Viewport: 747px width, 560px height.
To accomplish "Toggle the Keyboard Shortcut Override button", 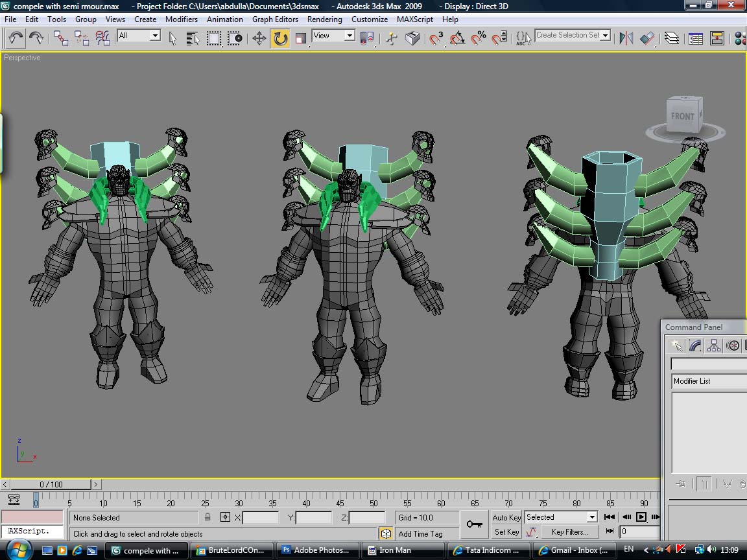I will click(412, 38).
